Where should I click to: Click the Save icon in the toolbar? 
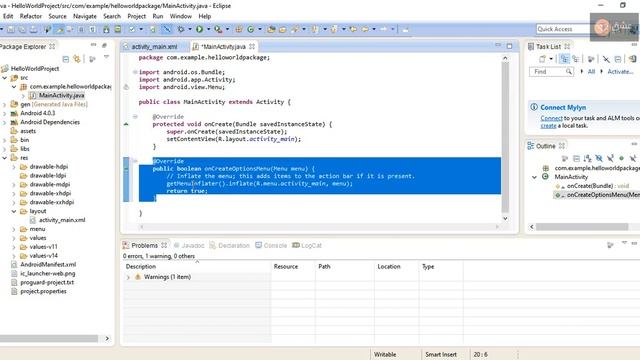[x=11, y=29]
